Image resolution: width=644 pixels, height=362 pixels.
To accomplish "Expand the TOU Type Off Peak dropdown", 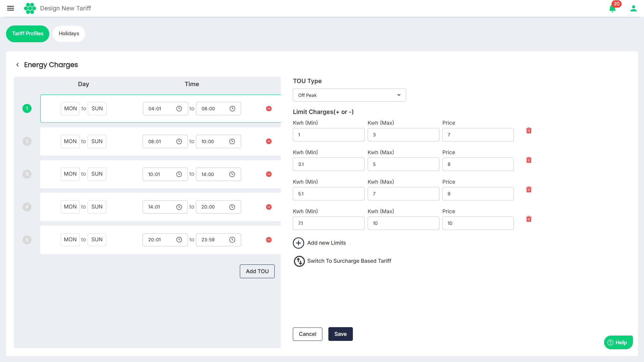I will [349, 95].
